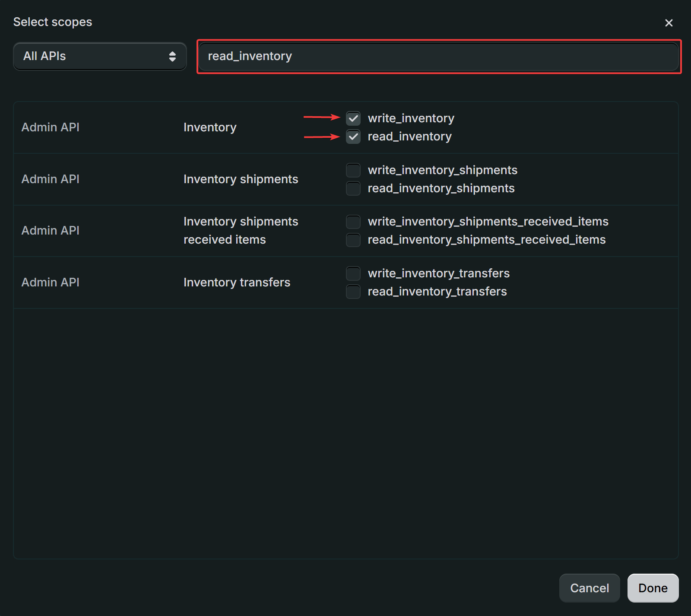Open the All APIs dropdown
Screen dimensions: 691x616
tap(100, 56)
